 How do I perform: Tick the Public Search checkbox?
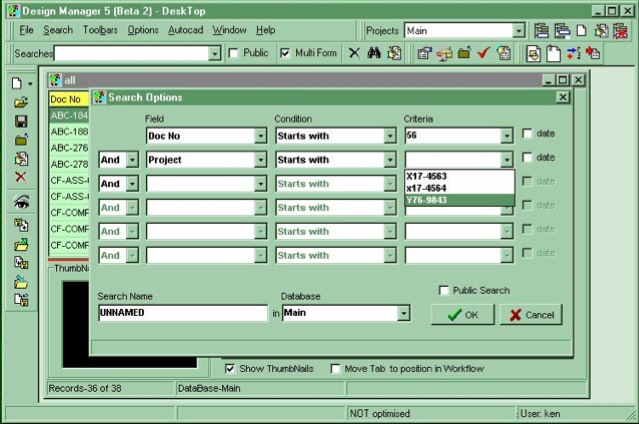pos(443,290)
